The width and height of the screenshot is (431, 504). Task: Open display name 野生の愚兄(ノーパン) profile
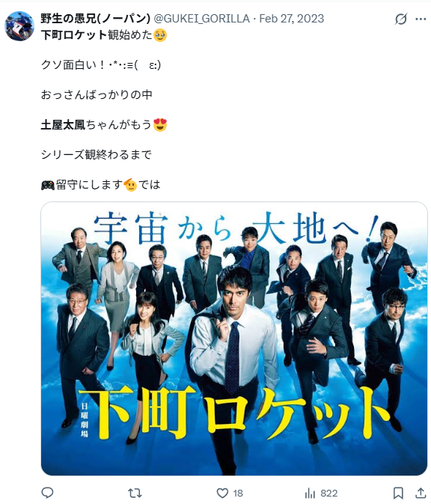pyautogui.click(x=95, y=19)
